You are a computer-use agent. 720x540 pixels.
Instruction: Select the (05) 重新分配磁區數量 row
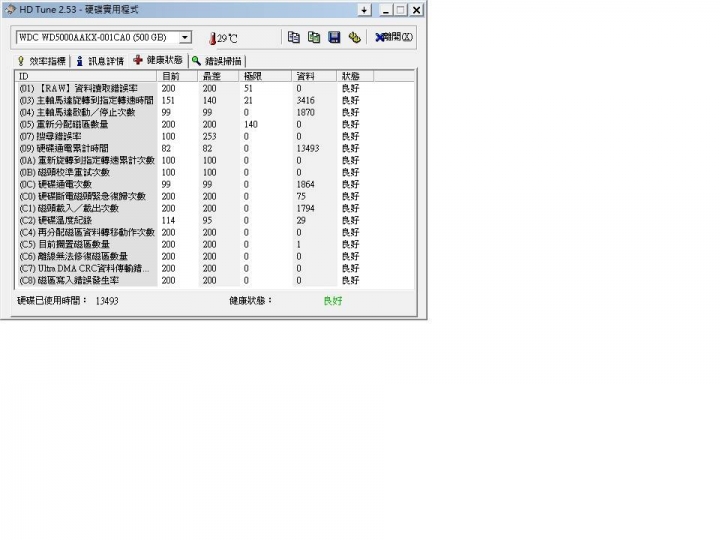tap(215, 124)
